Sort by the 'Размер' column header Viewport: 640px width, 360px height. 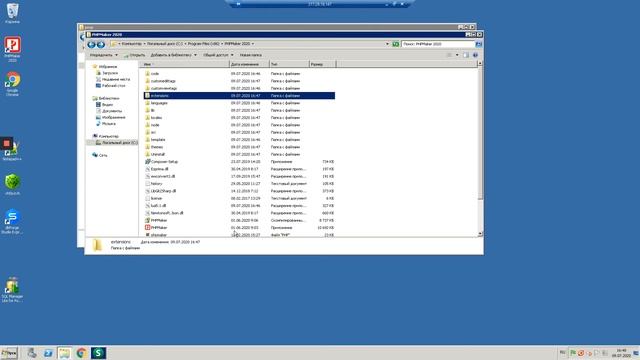tap(322, 64)
